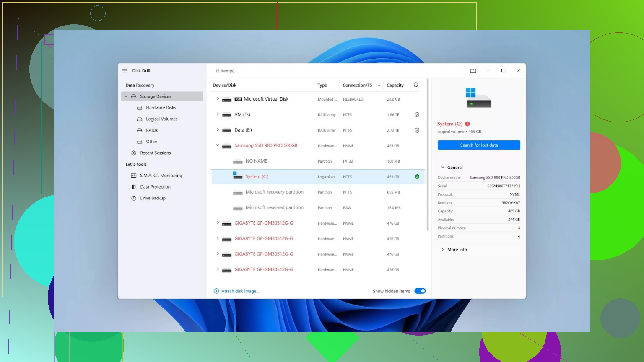Expand the Microsoft Virtual Disk row
The image size is (644, 362).
[x=218, y=99]
